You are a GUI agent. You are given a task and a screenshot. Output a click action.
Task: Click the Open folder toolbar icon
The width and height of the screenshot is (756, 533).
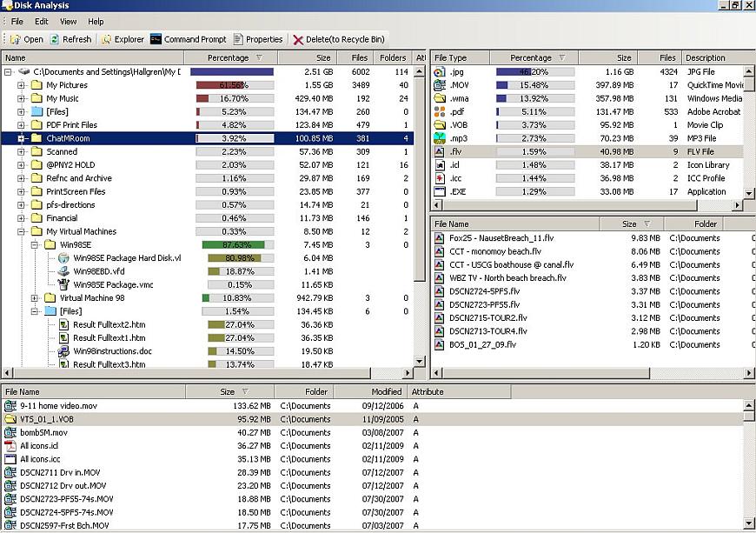click(15, 39)
